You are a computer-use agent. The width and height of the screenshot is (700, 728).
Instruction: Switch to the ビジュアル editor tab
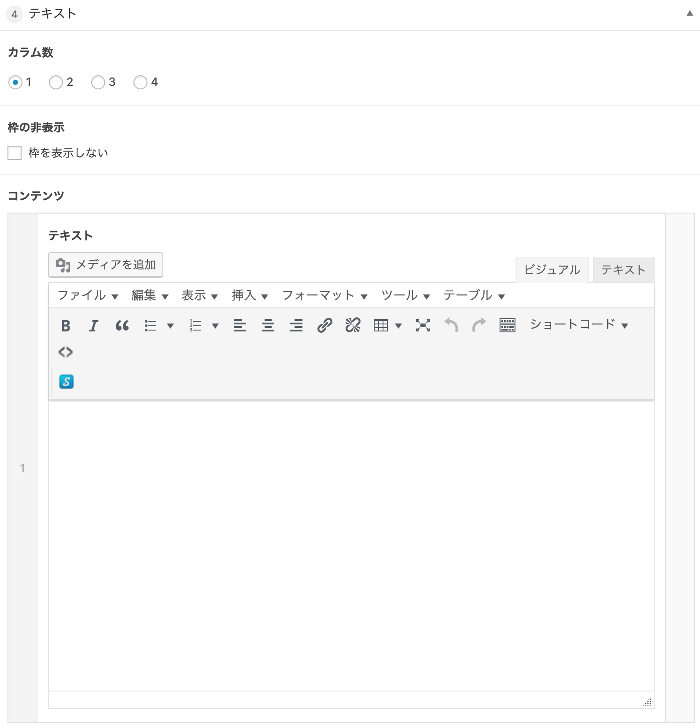[552, 270]
